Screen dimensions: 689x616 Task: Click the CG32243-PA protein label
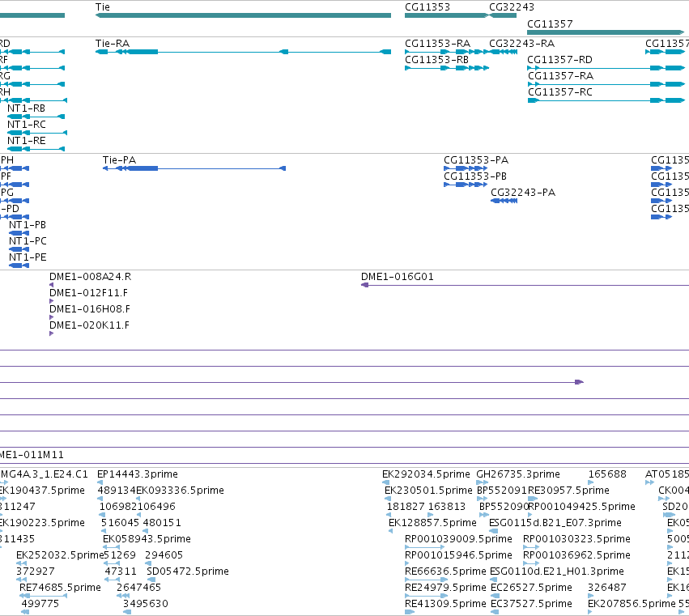click(x=523, y=193)
